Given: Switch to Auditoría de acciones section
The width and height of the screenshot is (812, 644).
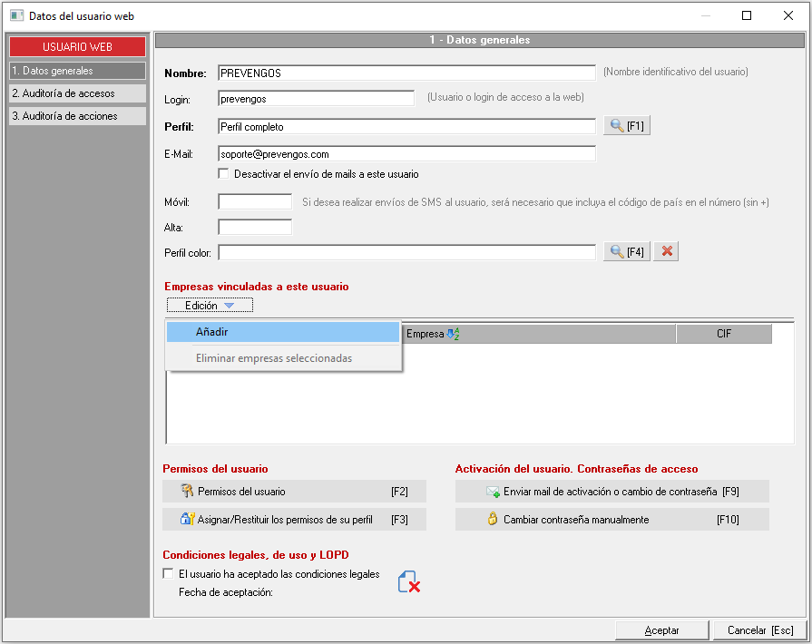Looking at the screenshot, I should coord(77,116).
